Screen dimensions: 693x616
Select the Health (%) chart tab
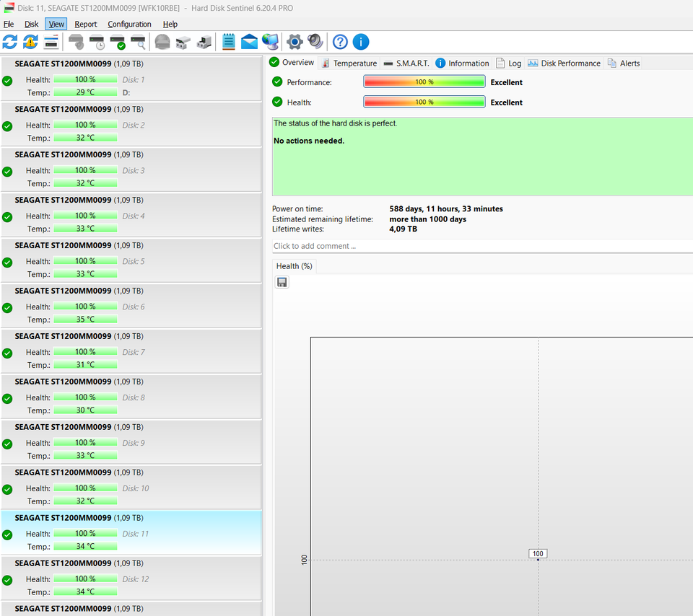[x=295, y=266]
